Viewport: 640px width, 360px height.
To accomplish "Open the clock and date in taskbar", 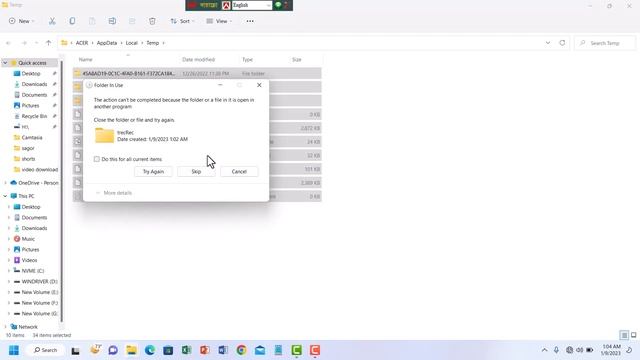I will click(x=611, y=350).
